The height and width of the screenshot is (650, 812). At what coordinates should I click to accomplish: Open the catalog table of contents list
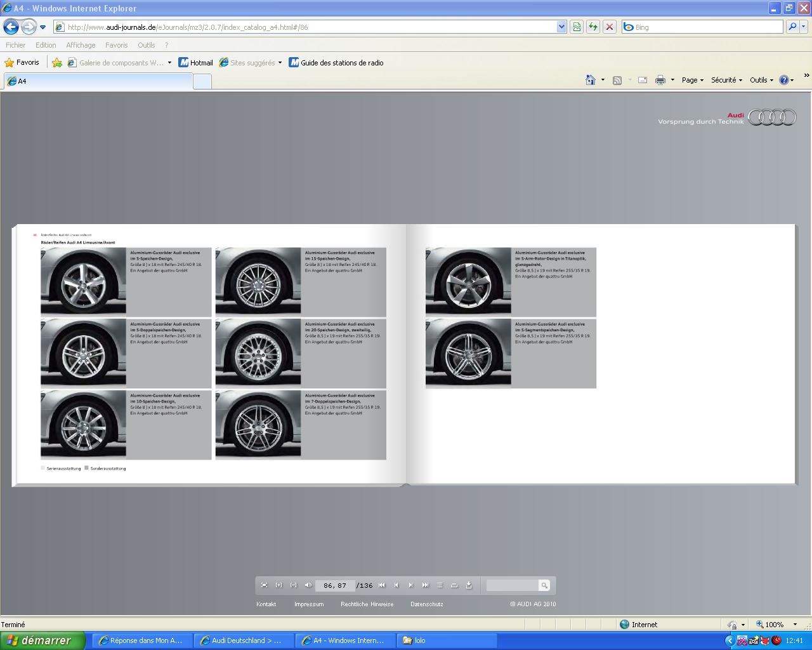click(x=440, y=585)
